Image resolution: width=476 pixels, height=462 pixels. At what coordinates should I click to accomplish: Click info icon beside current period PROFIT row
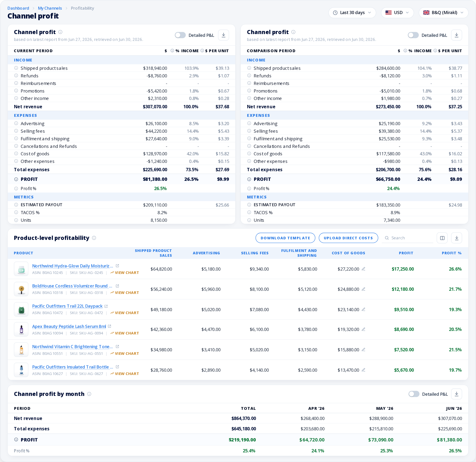(x=16, y=179)
